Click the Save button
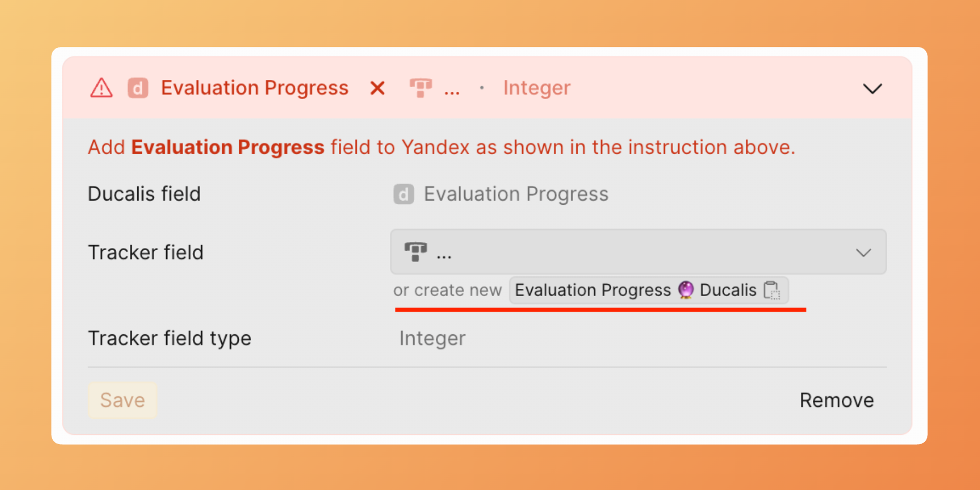 (x=122, y=400)
